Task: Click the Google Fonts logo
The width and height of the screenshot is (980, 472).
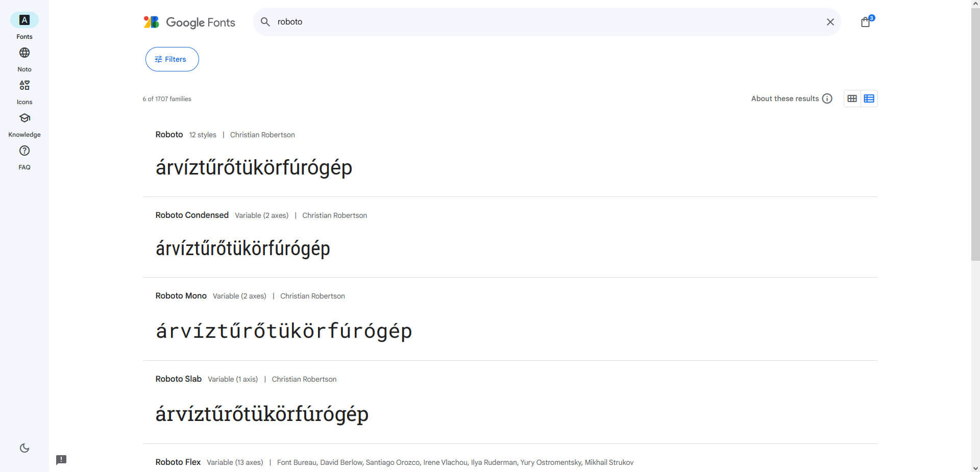Action: (x=189, y=22)
